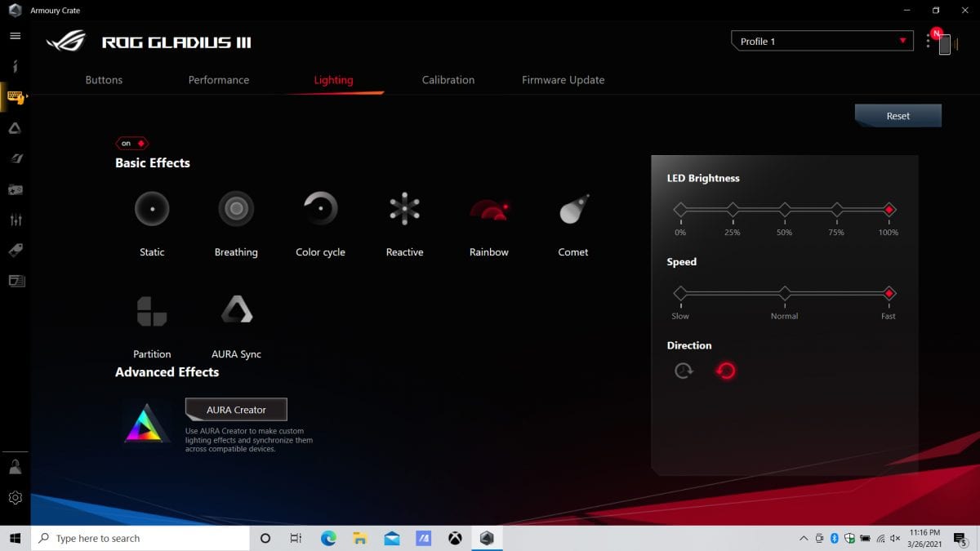
Task: Set Speed slider to Fast
Action: [x=889, y=293]
